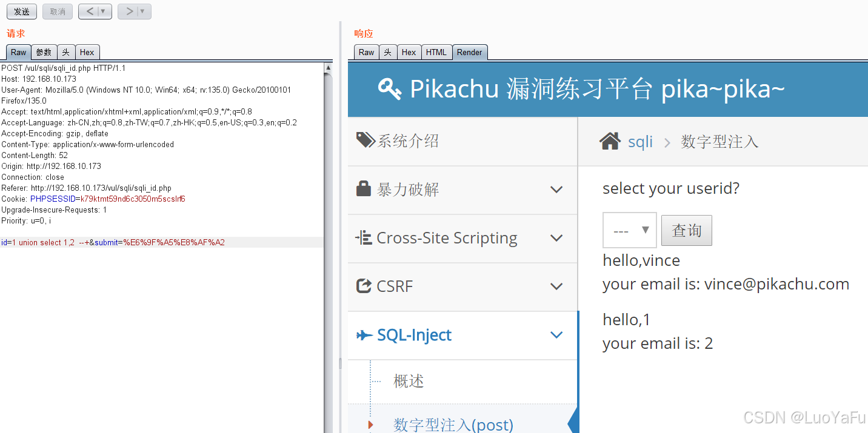Click the home icon in breadcrumb

point(610,141)
